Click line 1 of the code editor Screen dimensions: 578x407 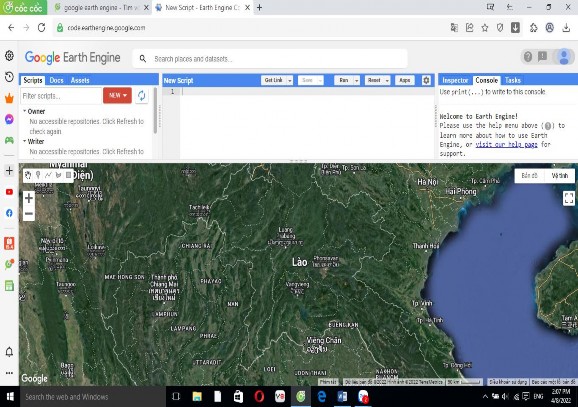pyautogui.click(x=307, y=91)
